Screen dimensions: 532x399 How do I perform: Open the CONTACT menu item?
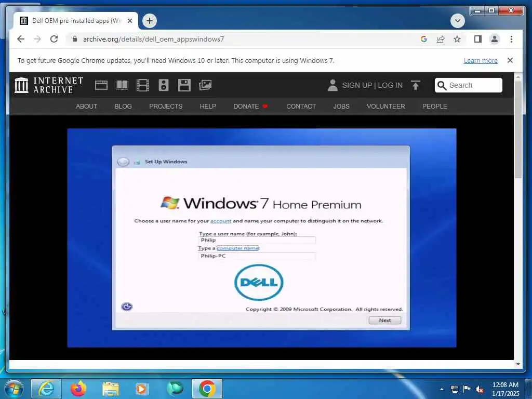pyautogui.click(x=301, y=106)
